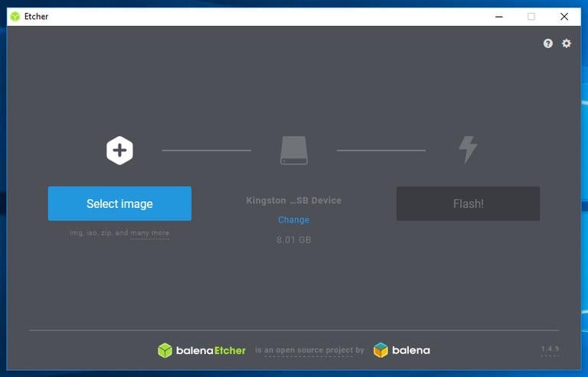Image resolution: width=588 pixels, height=377 pixels.
Task: Click the lightning bolt flash icon
Action: 467,150
